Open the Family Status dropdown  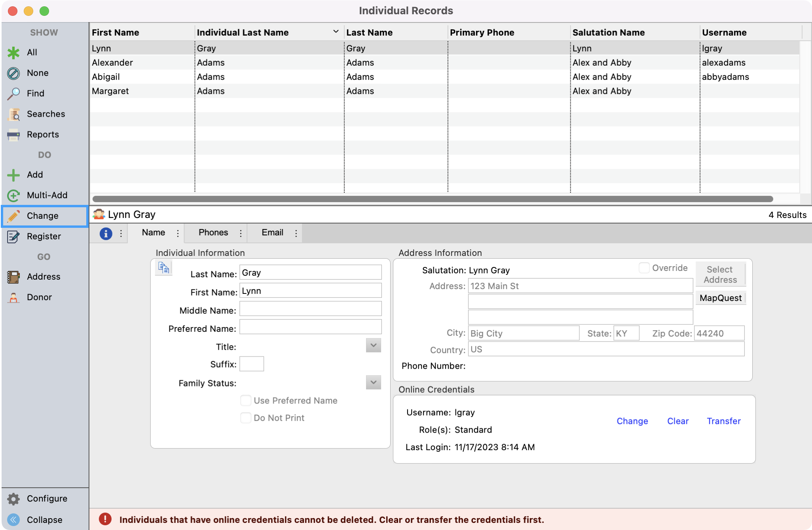tap(373, 382)
